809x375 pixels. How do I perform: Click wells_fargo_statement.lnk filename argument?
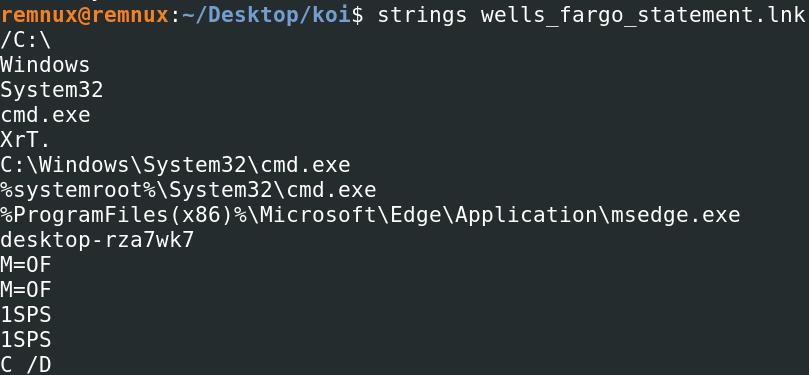click(x=644, y=15)
